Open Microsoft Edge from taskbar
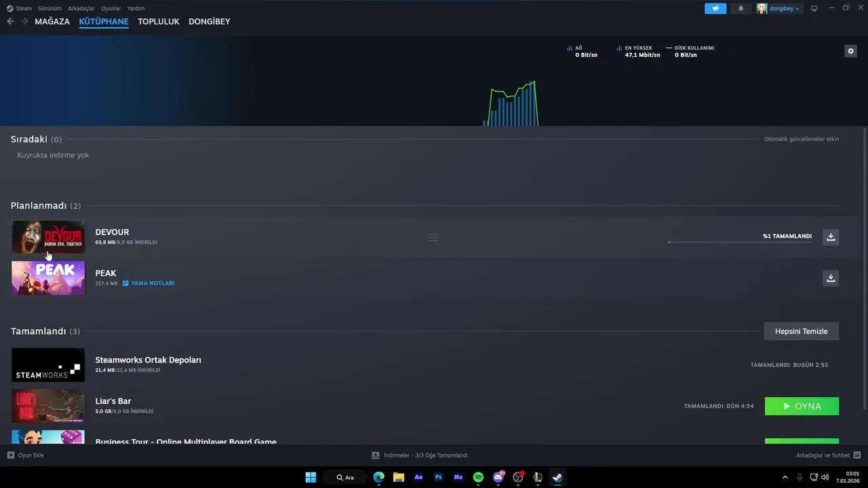868x488 pixels. coord(378,477)
